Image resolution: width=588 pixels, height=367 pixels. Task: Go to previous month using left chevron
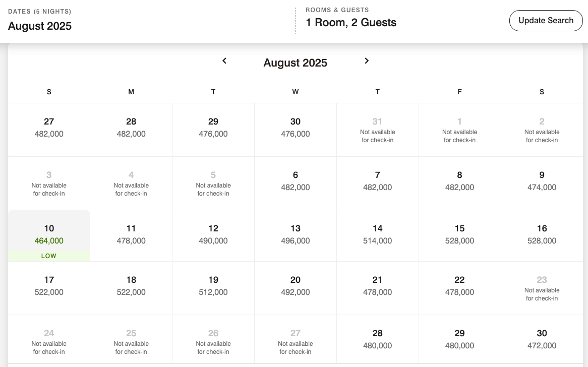pyautogui.click(x=224, y=61)
